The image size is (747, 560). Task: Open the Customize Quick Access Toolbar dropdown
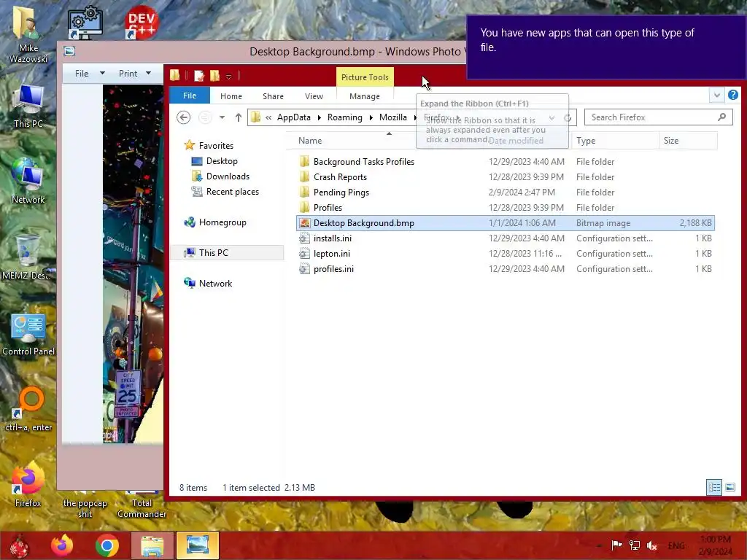coord(228,76)
